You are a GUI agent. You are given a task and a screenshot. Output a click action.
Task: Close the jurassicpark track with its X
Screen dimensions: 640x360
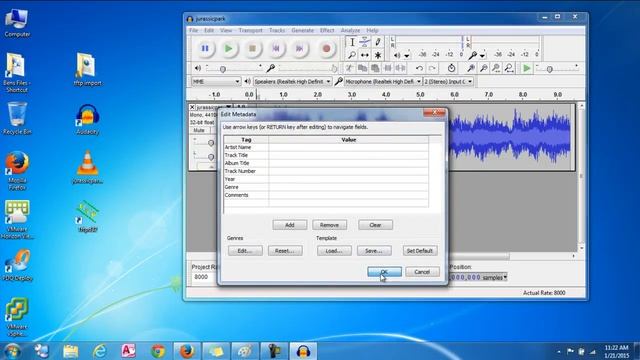(x=192, y=107)
